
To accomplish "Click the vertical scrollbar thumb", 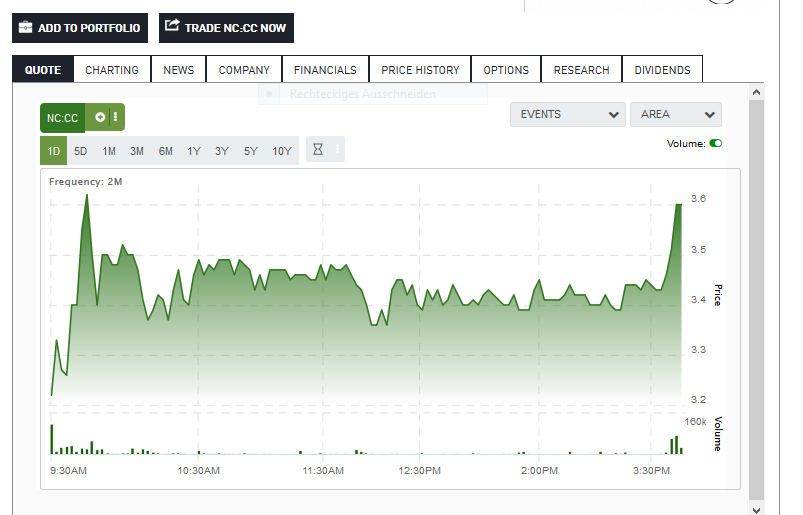I will (756, 300).
